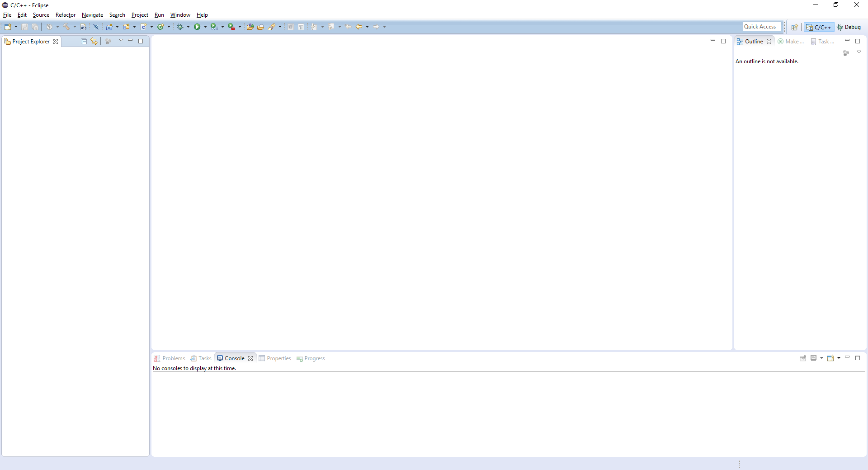The width and height of the screenshot is (868, 470).
Task: Select the C/C++ perspective button
Action: point(819,27)
